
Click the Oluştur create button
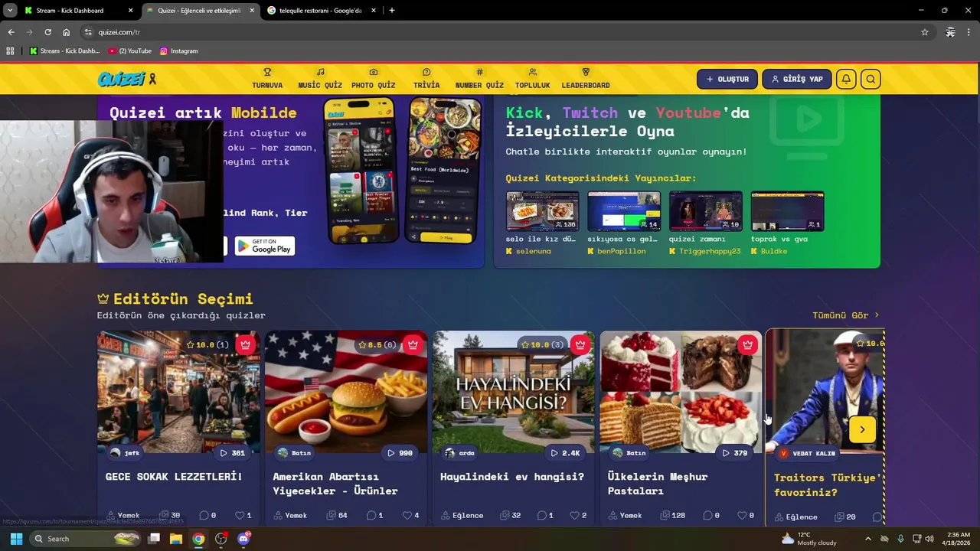[x=727, y=79]
